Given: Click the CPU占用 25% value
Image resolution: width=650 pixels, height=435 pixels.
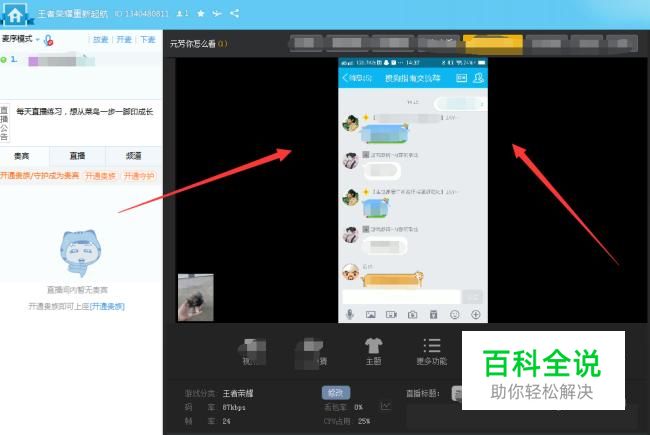Looking at the screenshot, I should (x=364, y=421).
